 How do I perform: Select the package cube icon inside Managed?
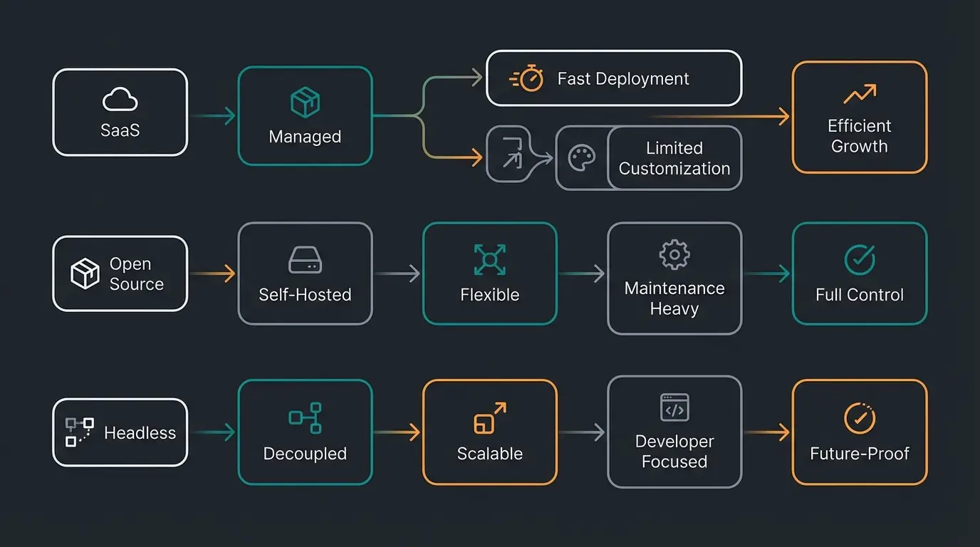click(x=305, y=102)
